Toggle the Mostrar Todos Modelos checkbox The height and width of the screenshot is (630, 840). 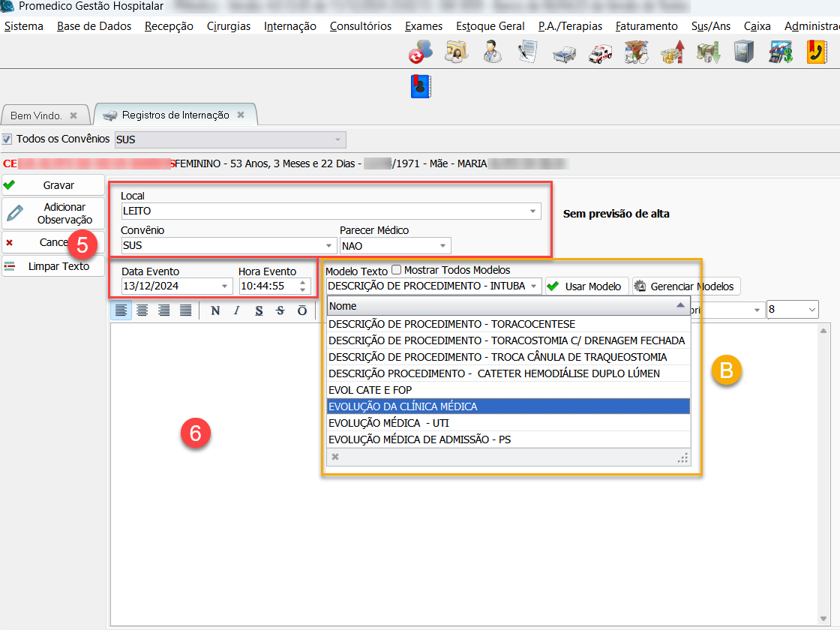point(397,270)
